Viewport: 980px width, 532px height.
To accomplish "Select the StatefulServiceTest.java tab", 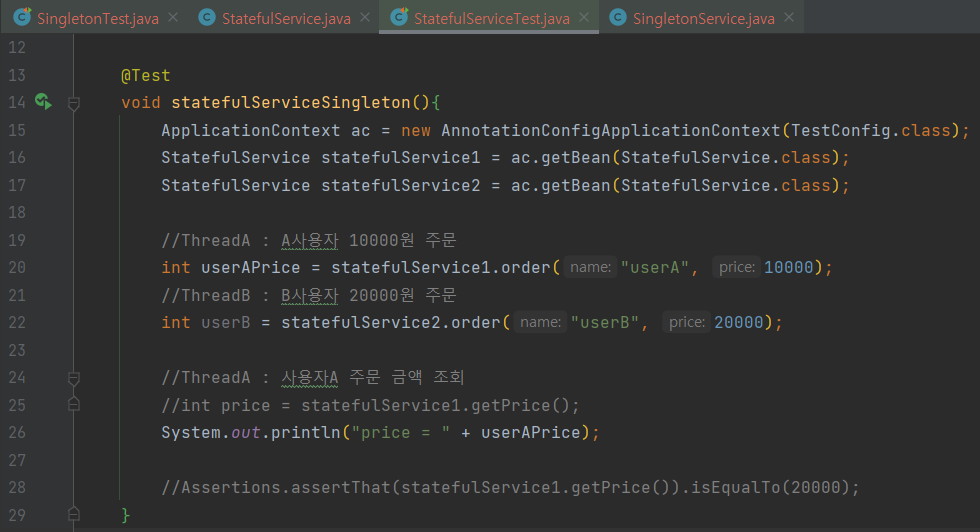I will click(491, 18).
